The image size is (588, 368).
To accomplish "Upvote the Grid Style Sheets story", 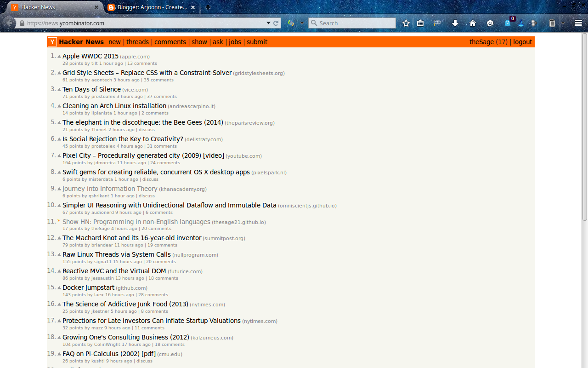I will coord(59,73).
